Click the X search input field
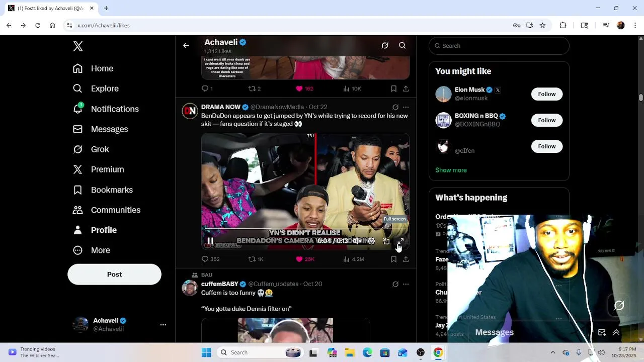644x362 pixels. pos(499,46)
